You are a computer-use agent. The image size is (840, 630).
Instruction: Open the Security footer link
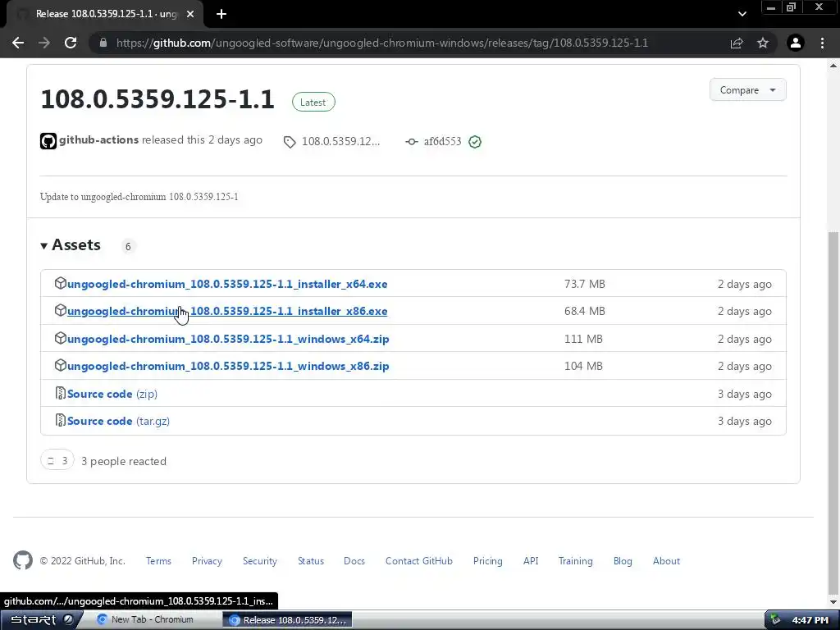tap(260, 561)
